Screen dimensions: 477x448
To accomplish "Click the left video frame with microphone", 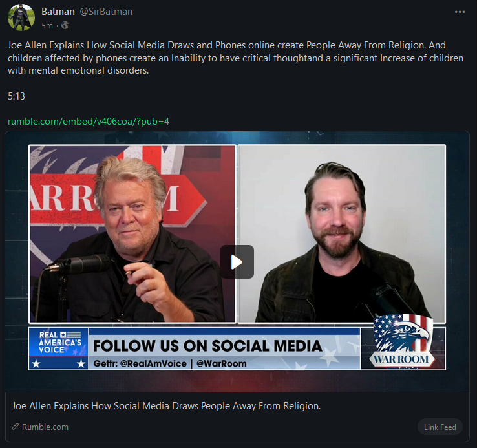I will 132,234.
